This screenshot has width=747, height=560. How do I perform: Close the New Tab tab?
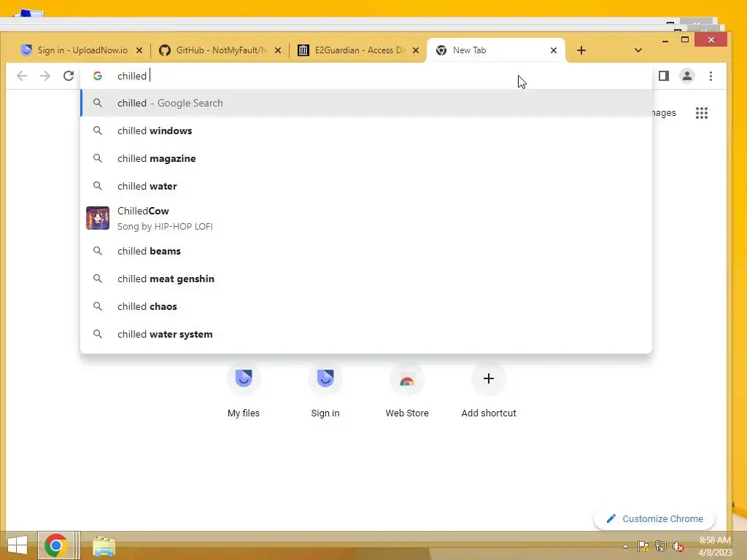point(554,50)
